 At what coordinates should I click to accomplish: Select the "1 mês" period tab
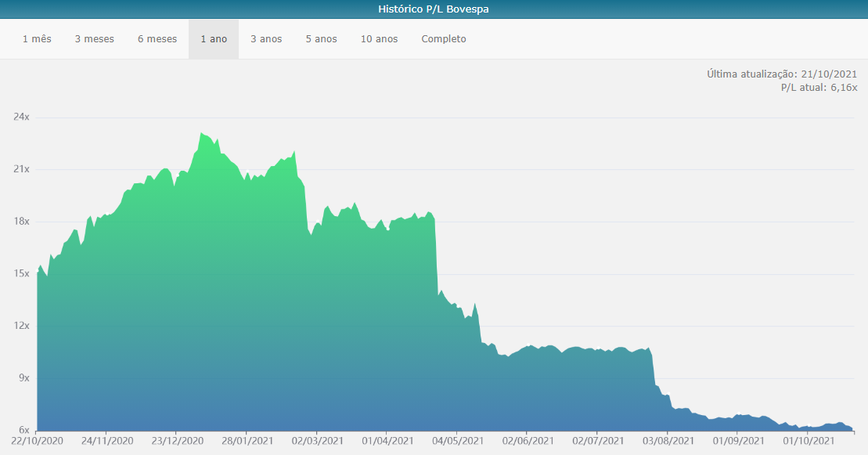coord(37,39)
